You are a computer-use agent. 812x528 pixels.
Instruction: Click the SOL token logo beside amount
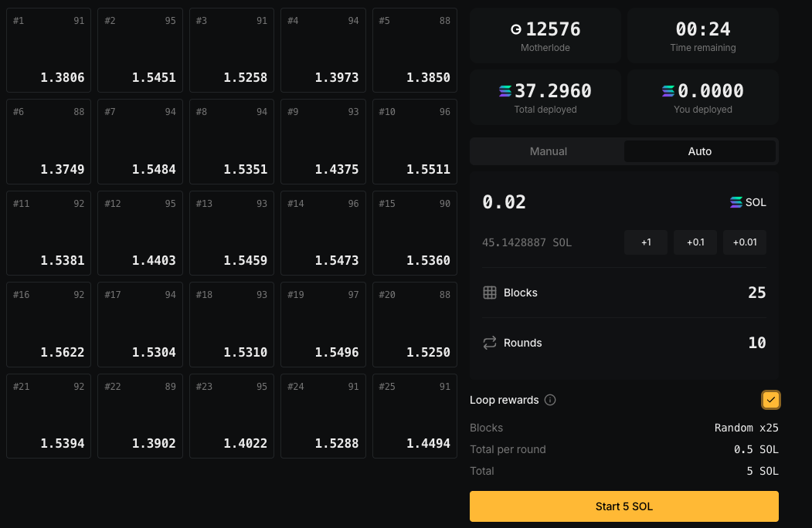736,202
